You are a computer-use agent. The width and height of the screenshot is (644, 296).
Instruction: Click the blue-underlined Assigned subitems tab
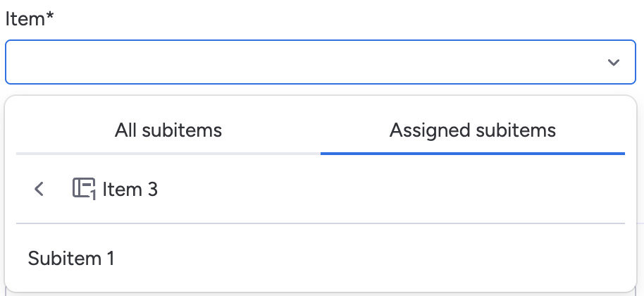click(472, 130)
